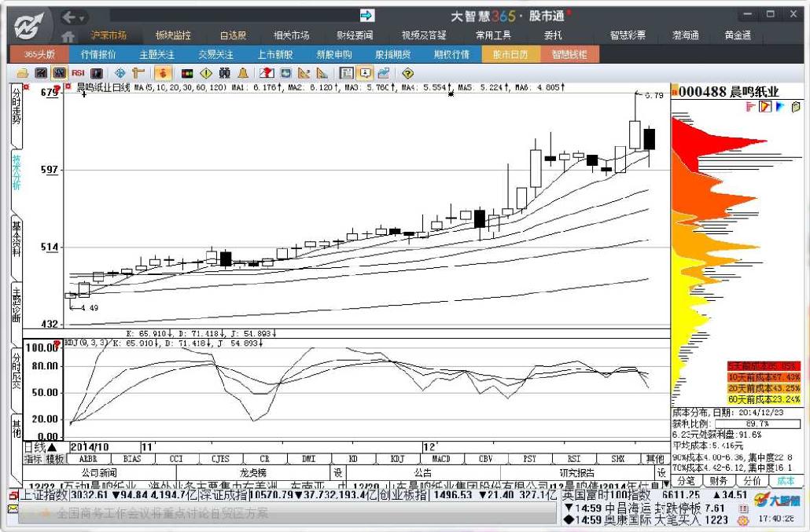The width and height of the screenshot is (810, 532).
Task: Open the 板块监控 menu
Action: pyautogui.click(x=173, y=35)
